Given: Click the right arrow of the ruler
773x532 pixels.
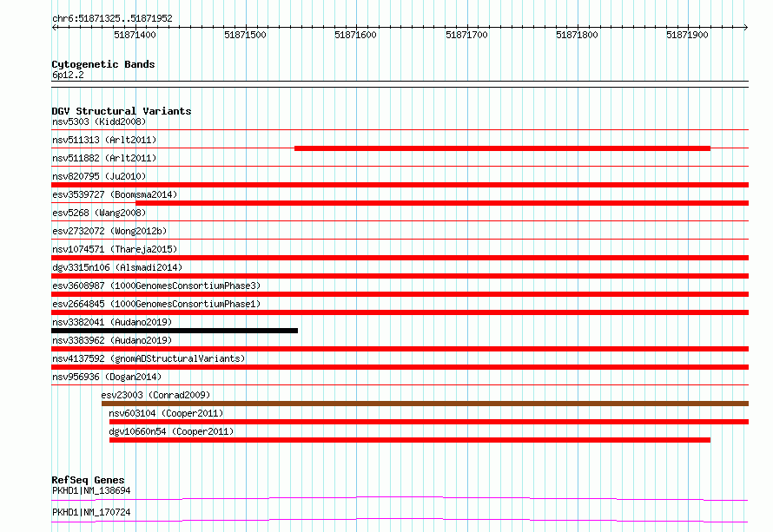Looking at the screenshot, I should point(745,28).
